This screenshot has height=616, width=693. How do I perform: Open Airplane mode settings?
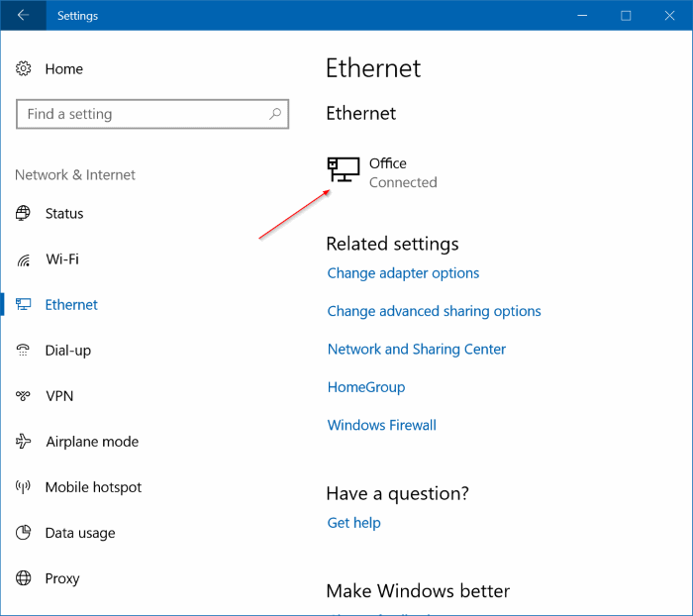[x=92, y=442]
